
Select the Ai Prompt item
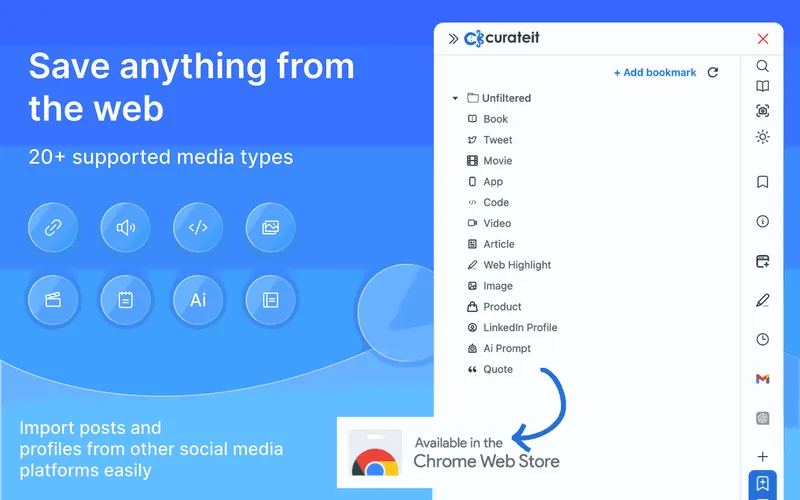(x=499, y=348)
